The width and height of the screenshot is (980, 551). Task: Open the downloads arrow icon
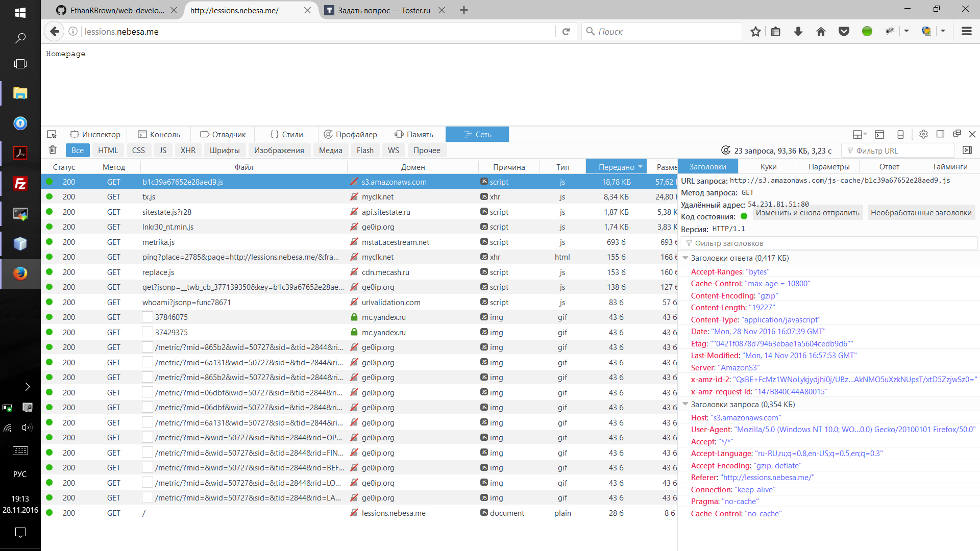click(x=798, y=32)
